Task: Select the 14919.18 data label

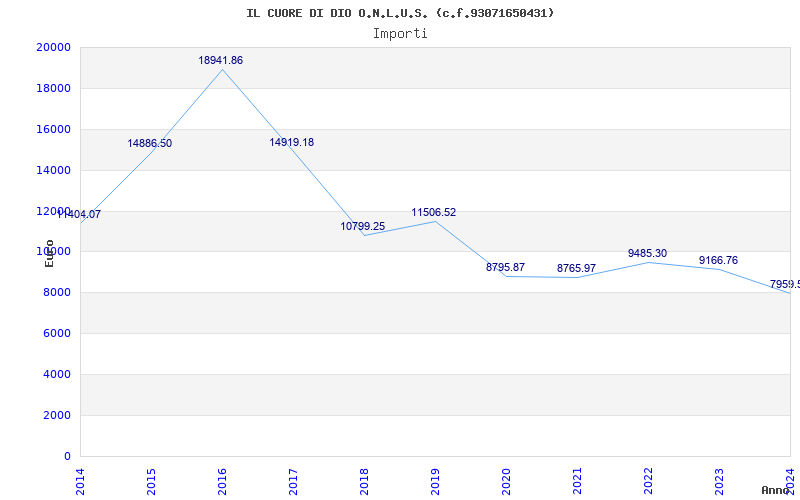Action: (291, 142)
